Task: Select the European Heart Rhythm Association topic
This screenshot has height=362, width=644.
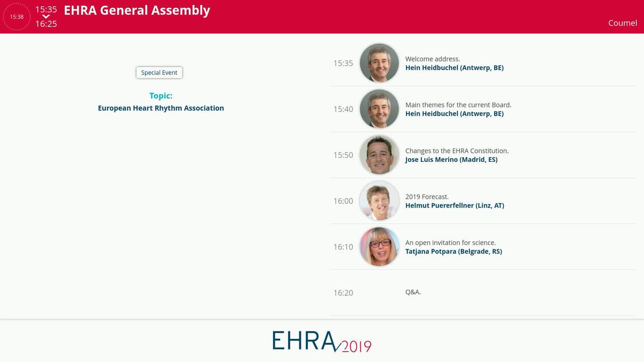Action: coord(161,108)
